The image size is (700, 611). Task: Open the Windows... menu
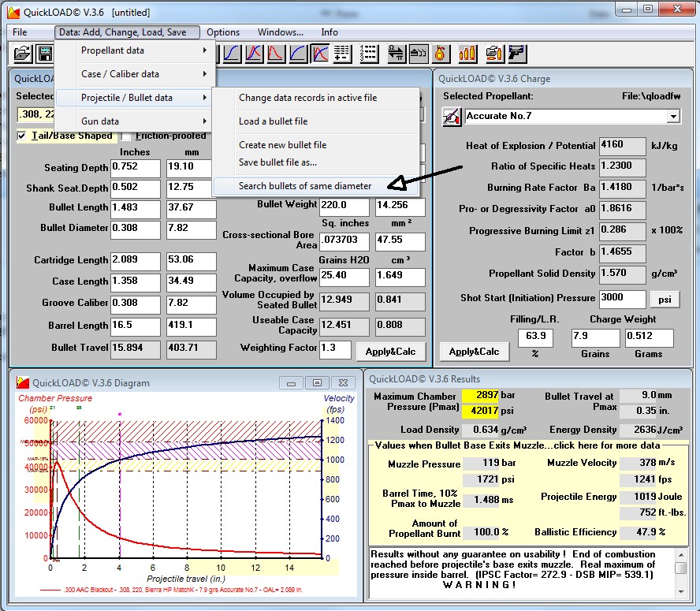tap(281, 32)
